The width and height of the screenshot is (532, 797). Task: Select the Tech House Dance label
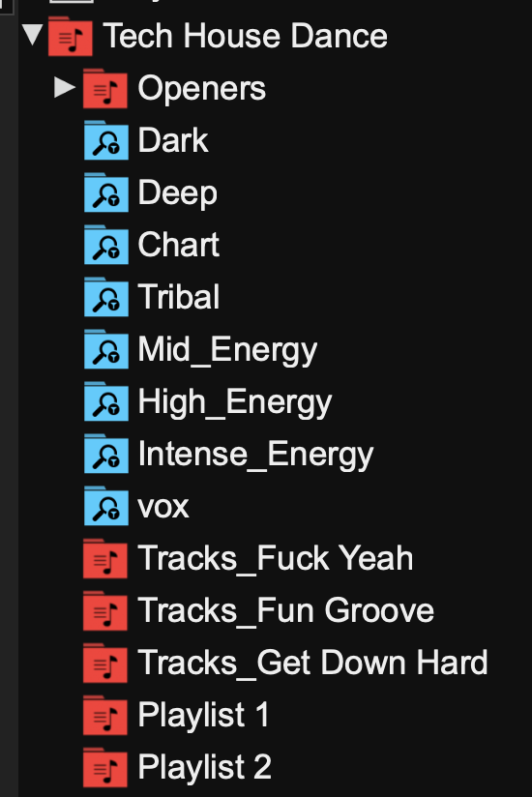(x=245, y=36)
